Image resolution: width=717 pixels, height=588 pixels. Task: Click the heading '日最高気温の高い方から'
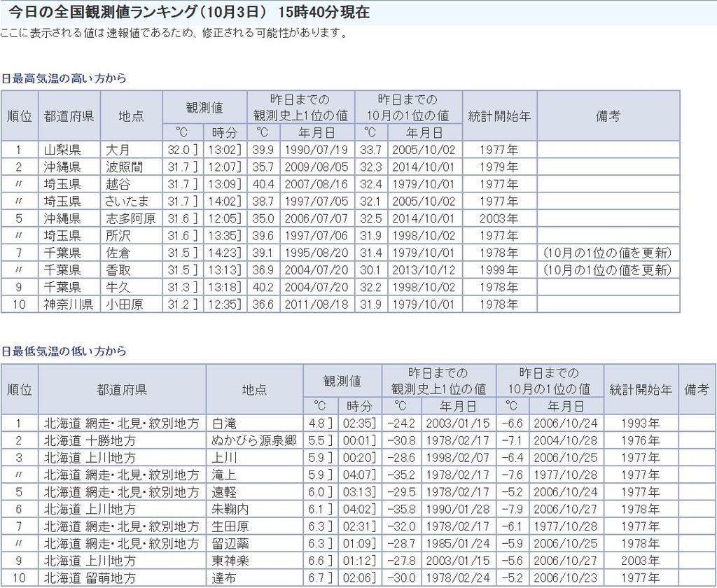pyautogui.click(x=64, y=78)
